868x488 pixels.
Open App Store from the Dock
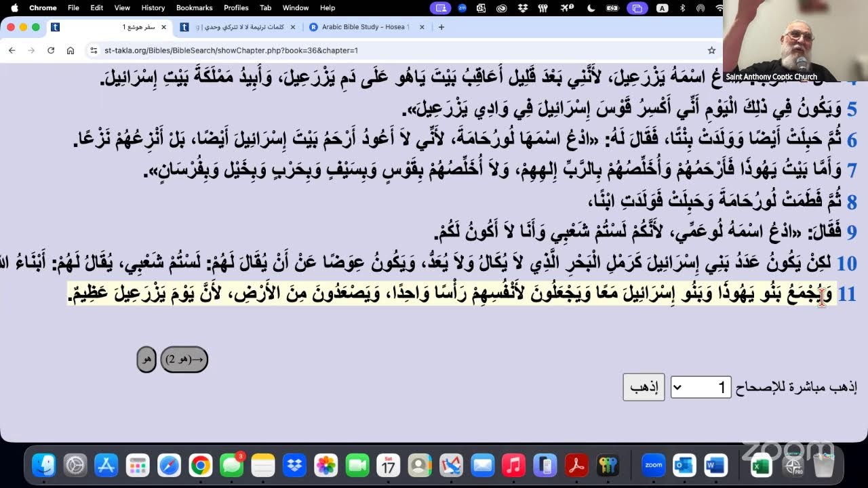[106, 465]
